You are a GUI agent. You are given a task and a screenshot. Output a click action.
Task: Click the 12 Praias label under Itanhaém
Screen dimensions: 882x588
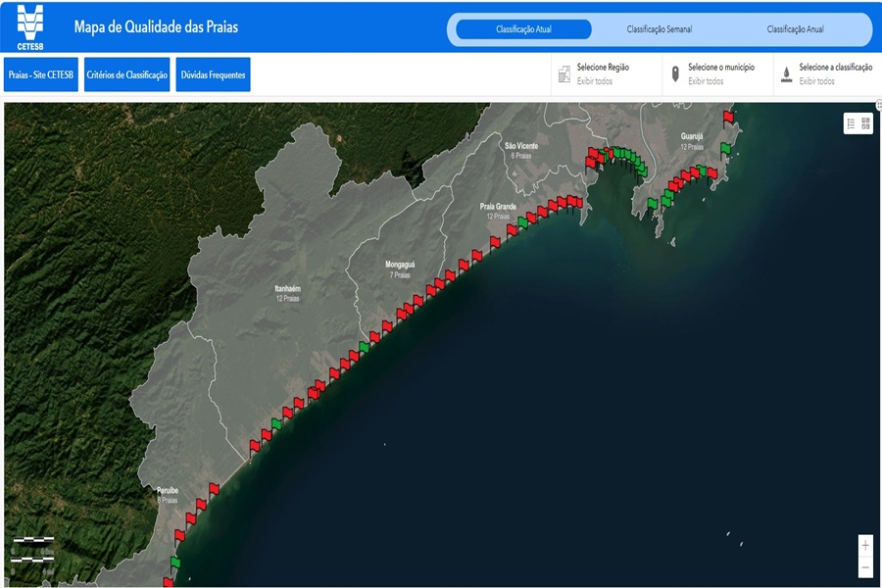(287, 299)
